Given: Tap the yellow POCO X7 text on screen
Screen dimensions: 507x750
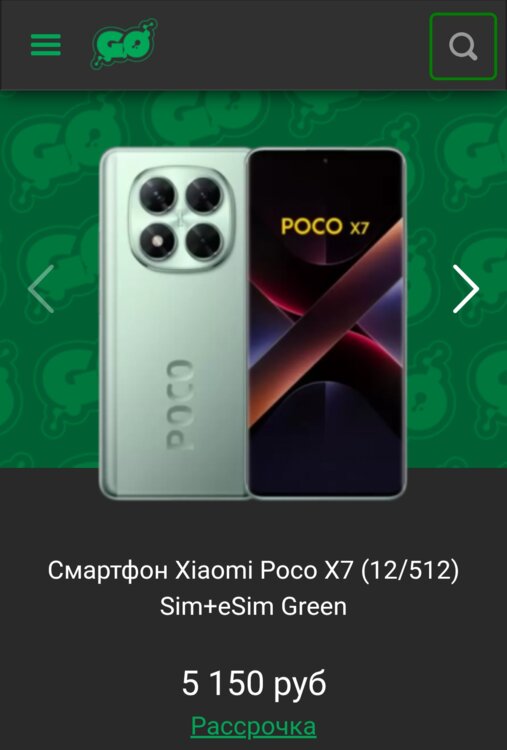Looking at the screenshot, I should (325, 226).
